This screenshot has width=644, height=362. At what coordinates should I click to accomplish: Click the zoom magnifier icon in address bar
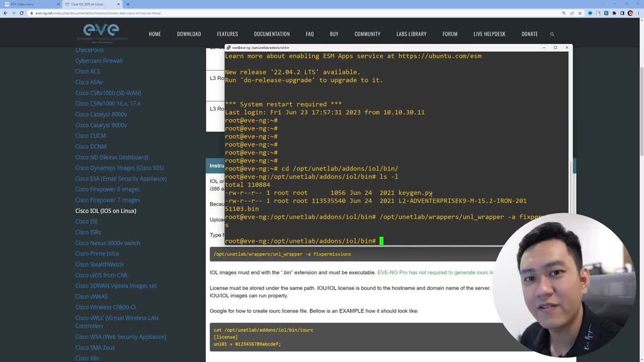564,13
